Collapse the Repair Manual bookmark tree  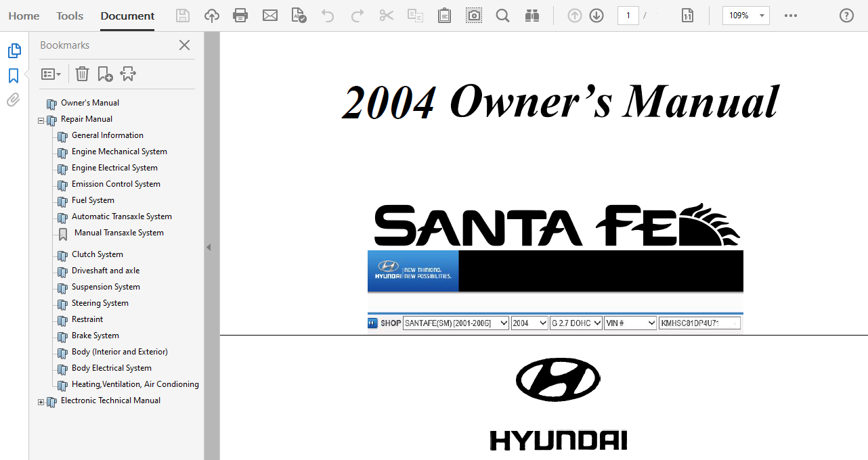point(41,120)
